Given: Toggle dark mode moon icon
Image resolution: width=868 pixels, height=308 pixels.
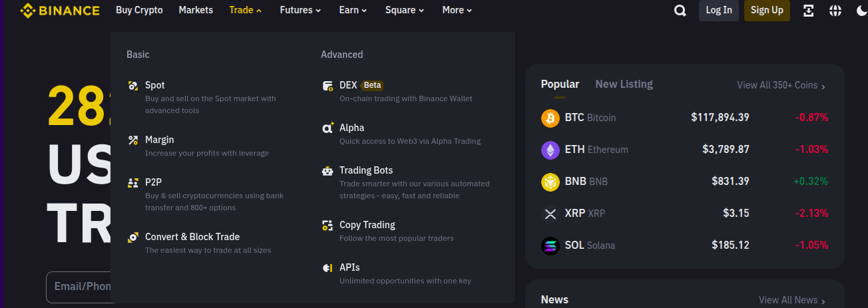Looking at the screenshot, I should point(861,11).
